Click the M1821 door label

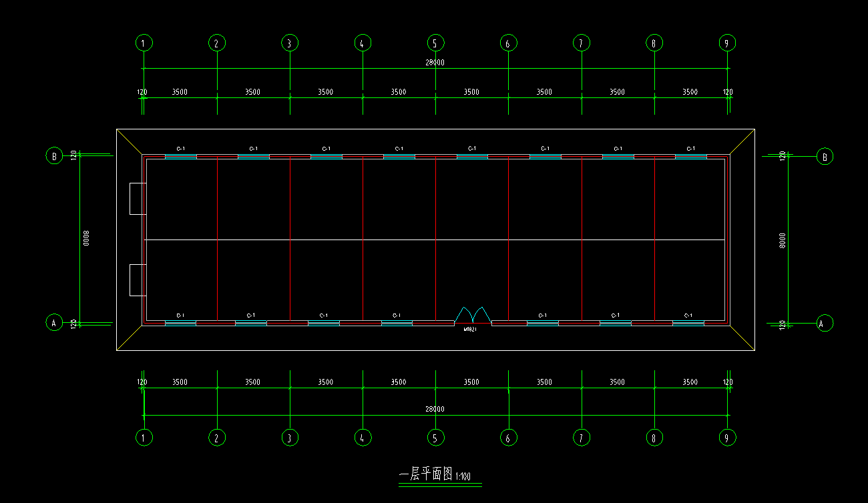point(470,329)
